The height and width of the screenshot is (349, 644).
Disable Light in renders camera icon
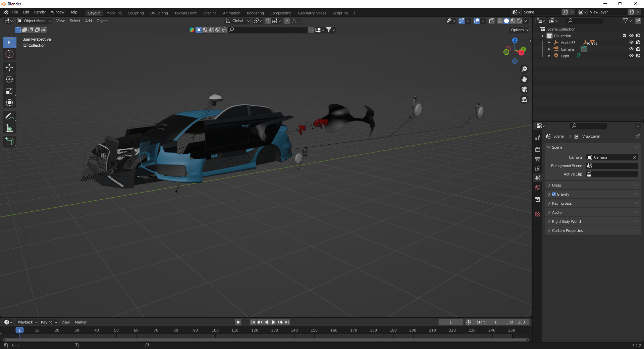[x=638, y=56]
